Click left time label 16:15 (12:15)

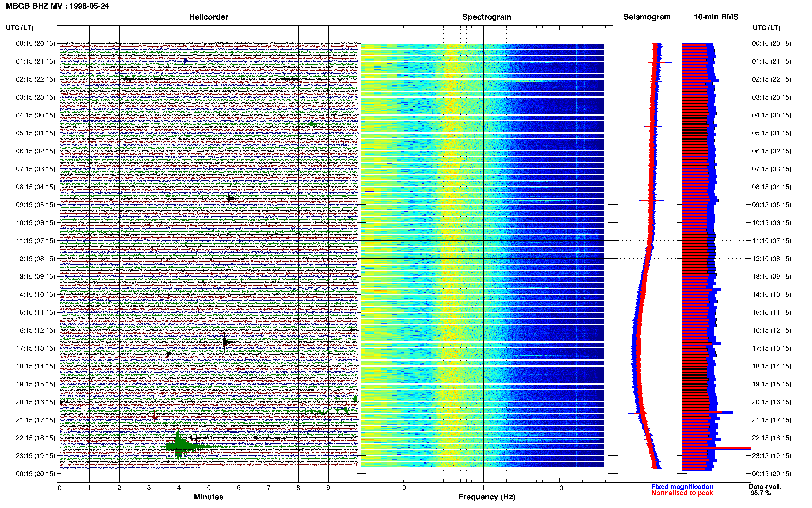[36, 330]
